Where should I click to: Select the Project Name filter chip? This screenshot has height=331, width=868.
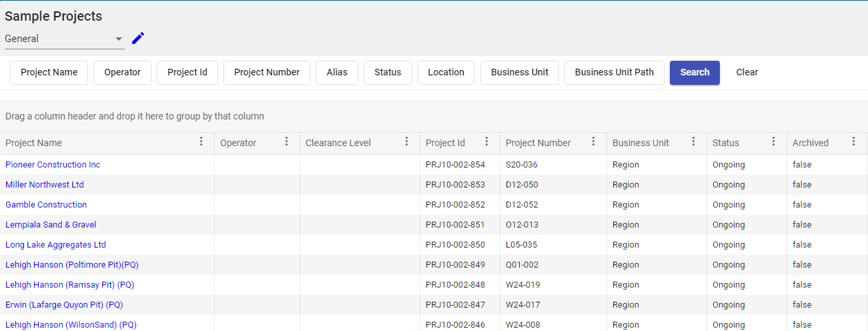click(49, 73)
